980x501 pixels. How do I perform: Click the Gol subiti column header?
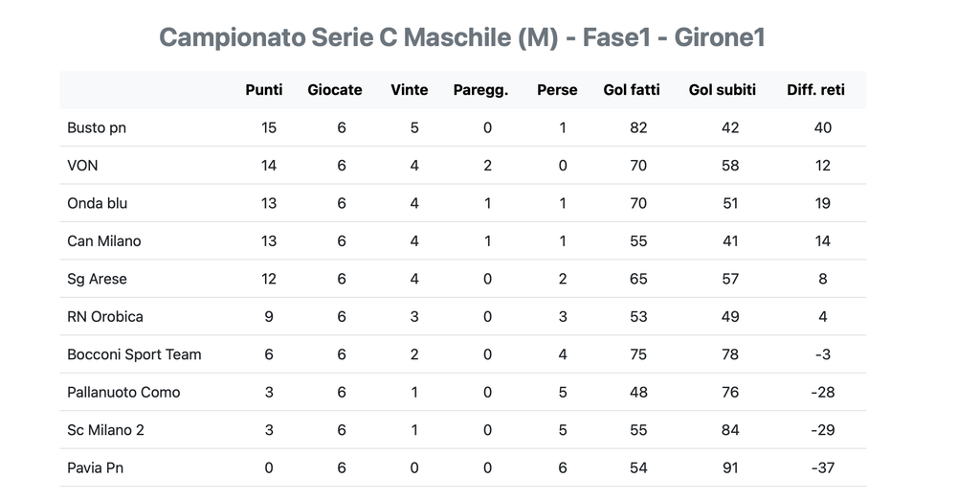tap(723, 90)
